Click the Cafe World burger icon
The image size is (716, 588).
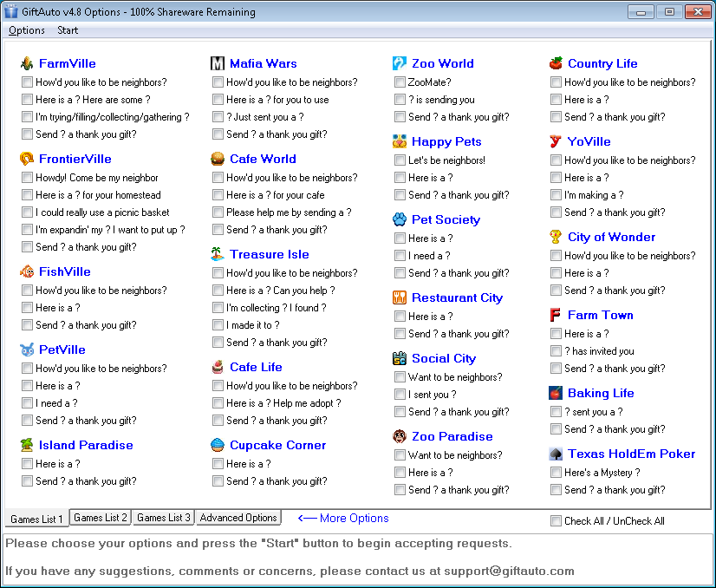[218, 159]
